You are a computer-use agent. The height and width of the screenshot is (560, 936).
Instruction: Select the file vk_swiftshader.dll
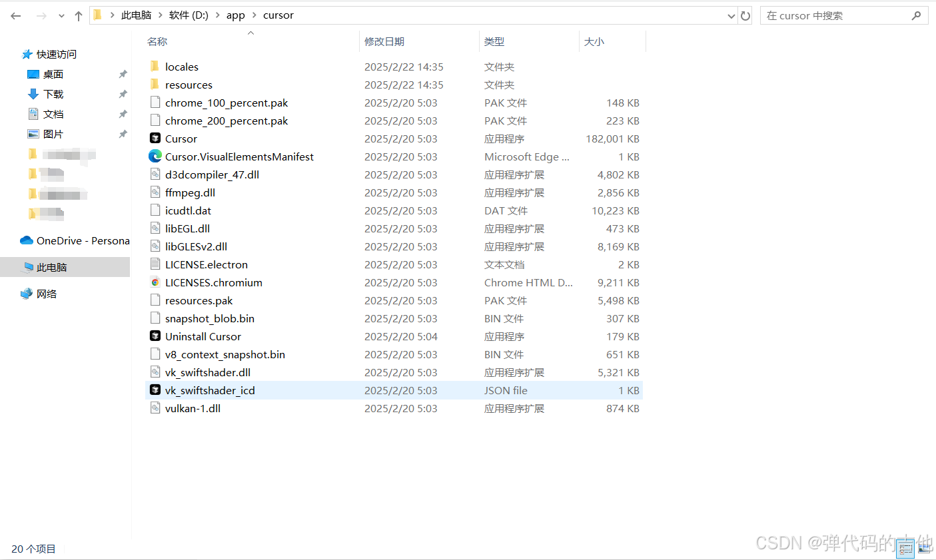coord(208,372)
